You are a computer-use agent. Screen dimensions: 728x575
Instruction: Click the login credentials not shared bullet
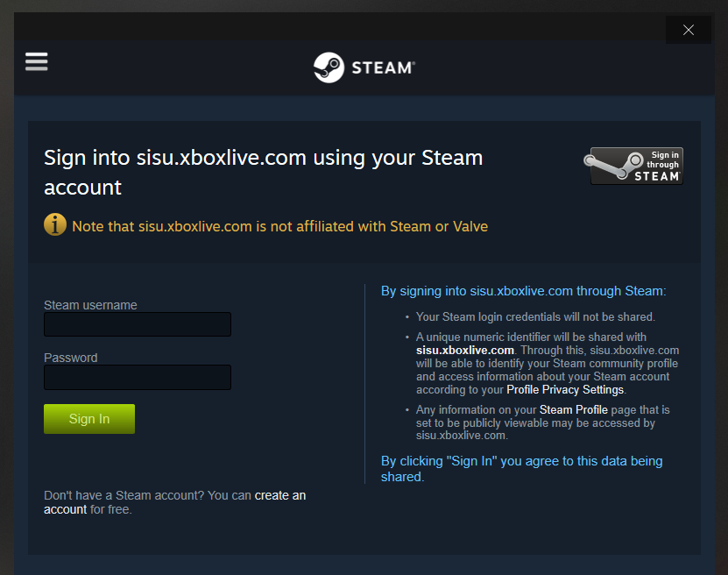coord(535,316)
